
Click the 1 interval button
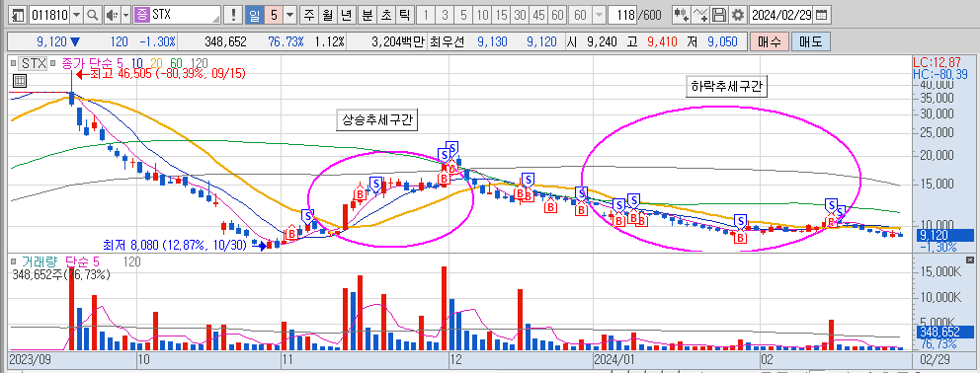(425, 15)
